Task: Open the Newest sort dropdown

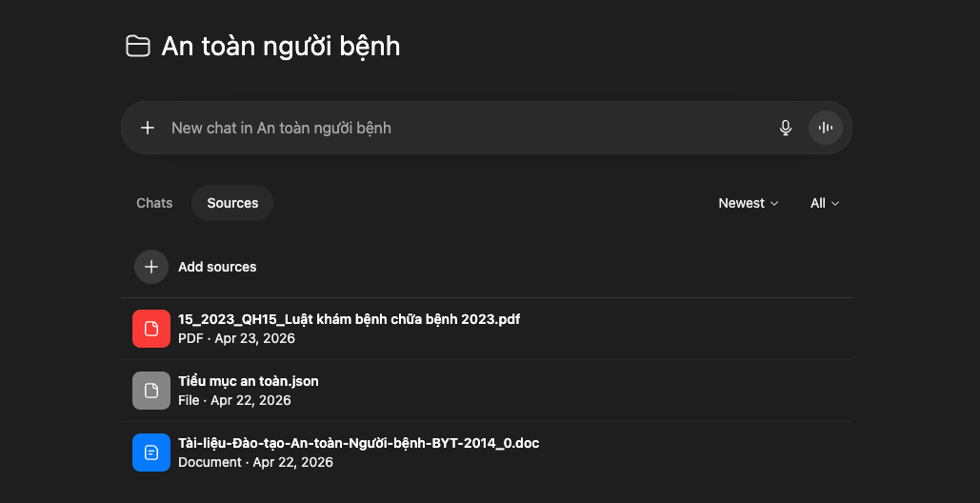Action: pyautogui.click(x=748, y=203)
